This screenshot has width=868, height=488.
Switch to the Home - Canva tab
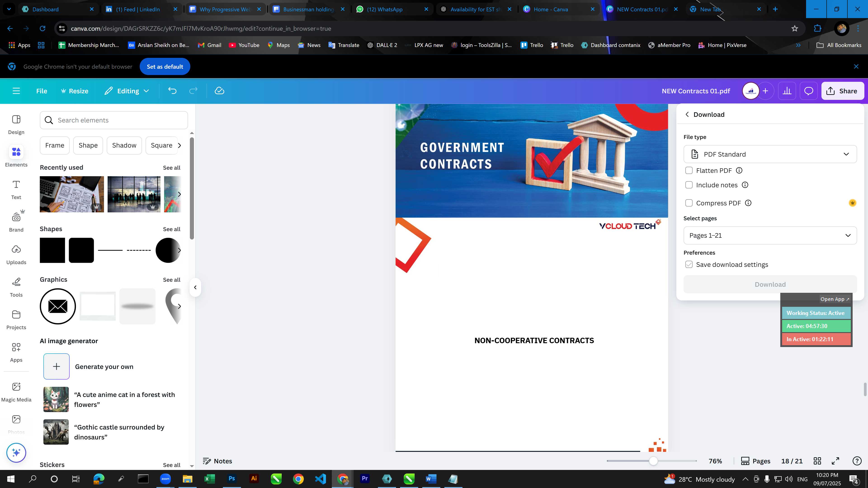click(560, 9)
